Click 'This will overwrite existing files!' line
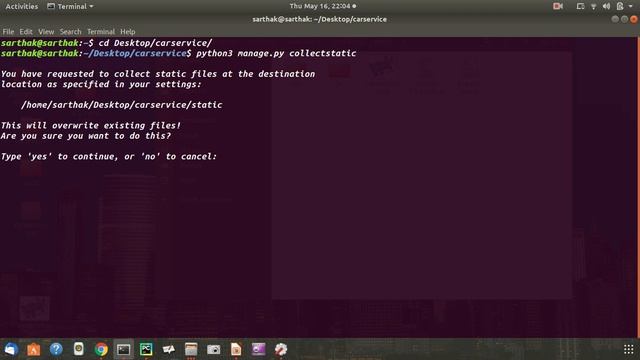The image size is (640, 360). click(91, 126)
